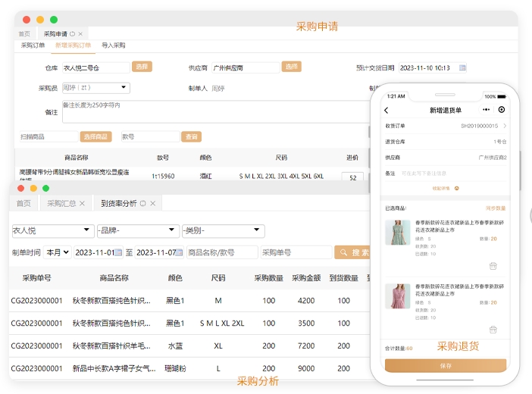The height and width of the screenshot is (394, 532).
Task: Click the 扫描商品 input field
Action: click(49, 136)
